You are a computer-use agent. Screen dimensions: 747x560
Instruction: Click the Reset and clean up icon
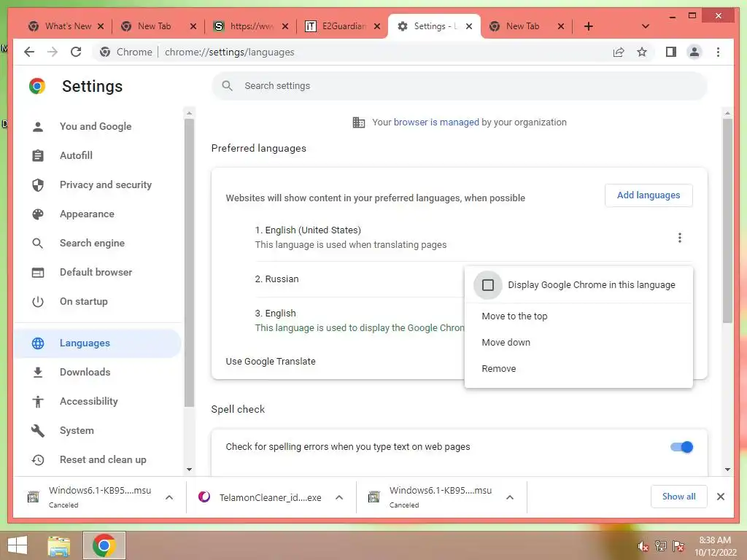(x=38, y=459)
